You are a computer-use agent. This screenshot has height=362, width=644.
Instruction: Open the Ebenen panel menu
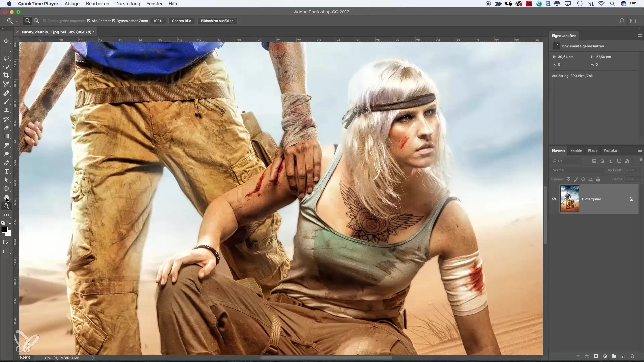pos(640,150)
